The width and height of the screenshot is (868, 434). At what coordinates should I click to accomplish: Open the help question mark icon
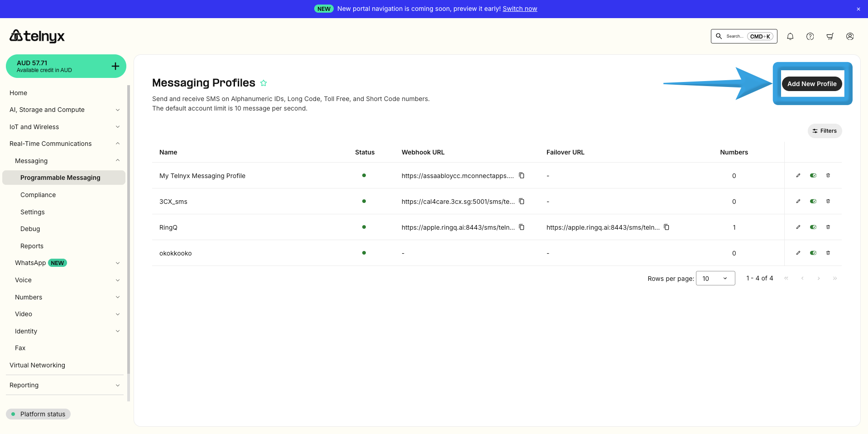pyautogui.click(x=810, y=36)
